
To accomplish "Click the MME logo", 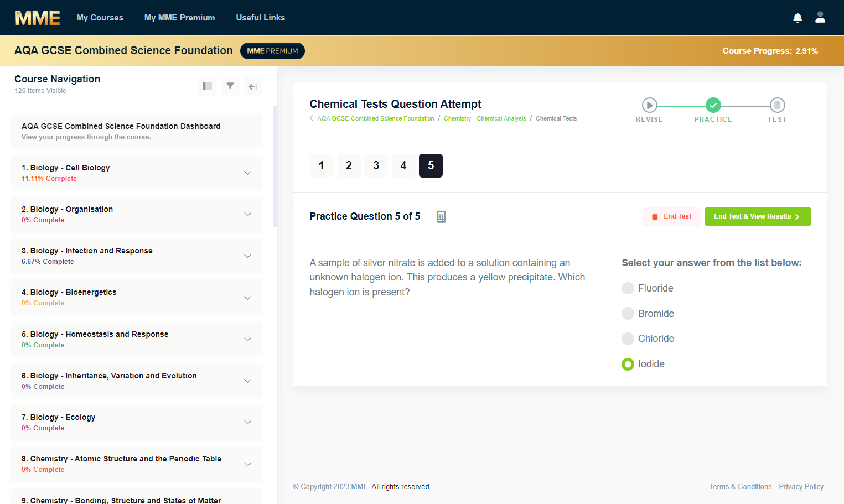I will (x=38, y=18).
